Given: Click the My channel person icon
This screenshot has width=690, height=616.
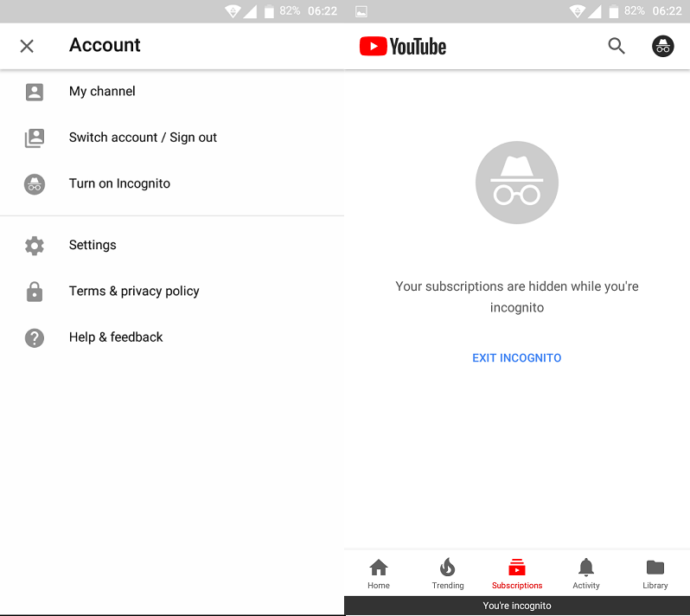Looking at the screenshot, I should (35, 92).
